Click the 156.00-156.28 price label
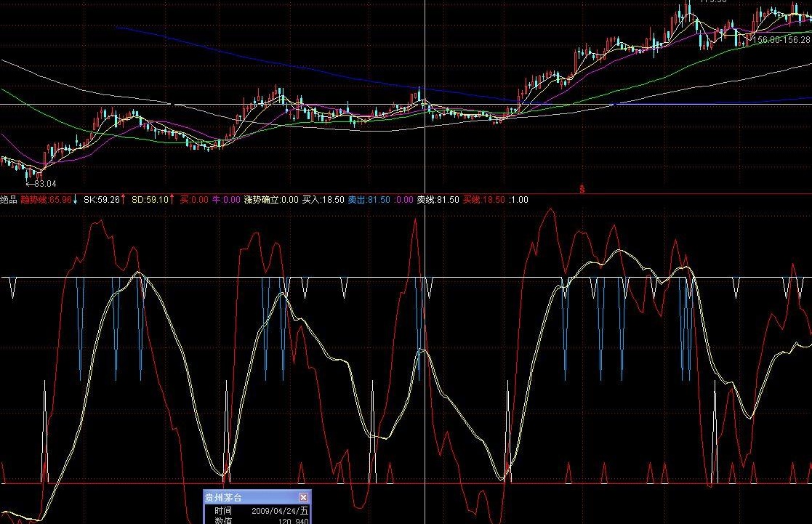Viewport: 812px width, 524px height. coord(781,40)
